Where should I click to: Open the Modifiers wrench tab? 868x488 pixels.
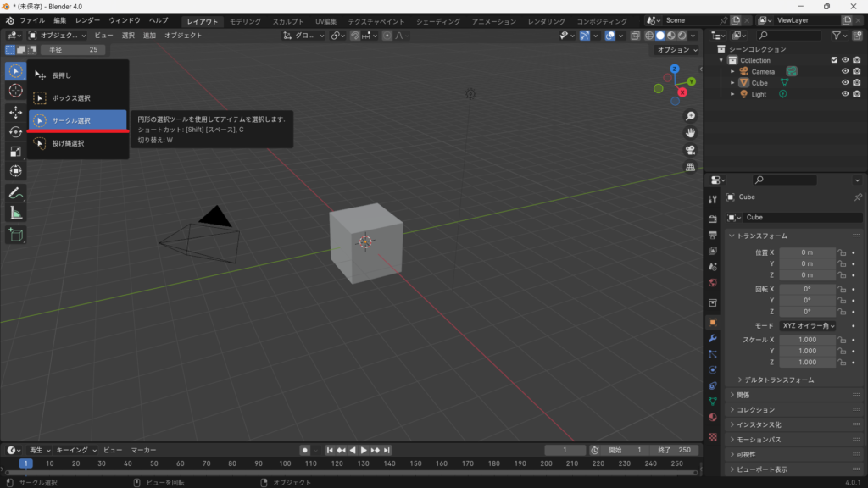(712, 338)
